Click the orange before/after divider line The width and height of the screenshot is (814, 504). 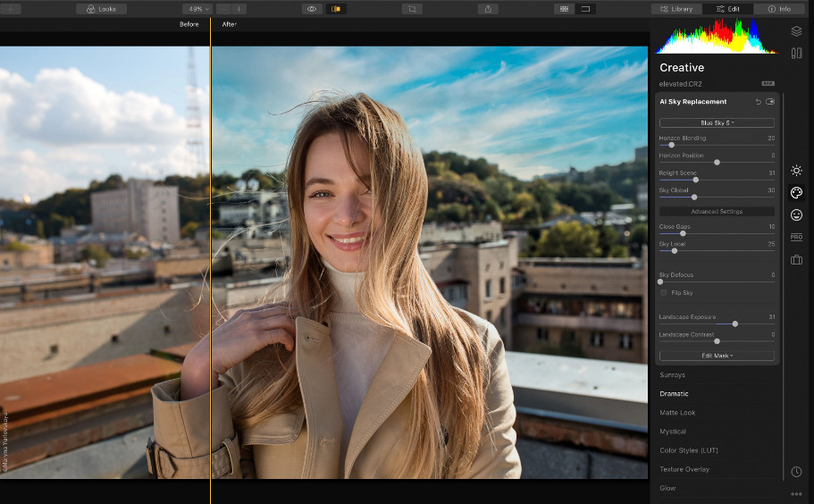(x=210, y=259)
